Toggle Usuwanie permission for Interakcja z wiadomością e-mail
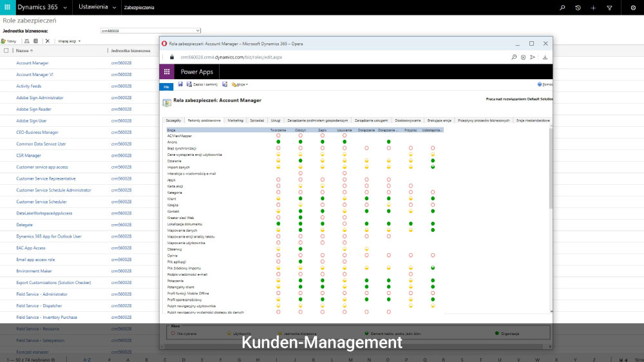This screenshot has width=644, height=362. click(344, 173)
